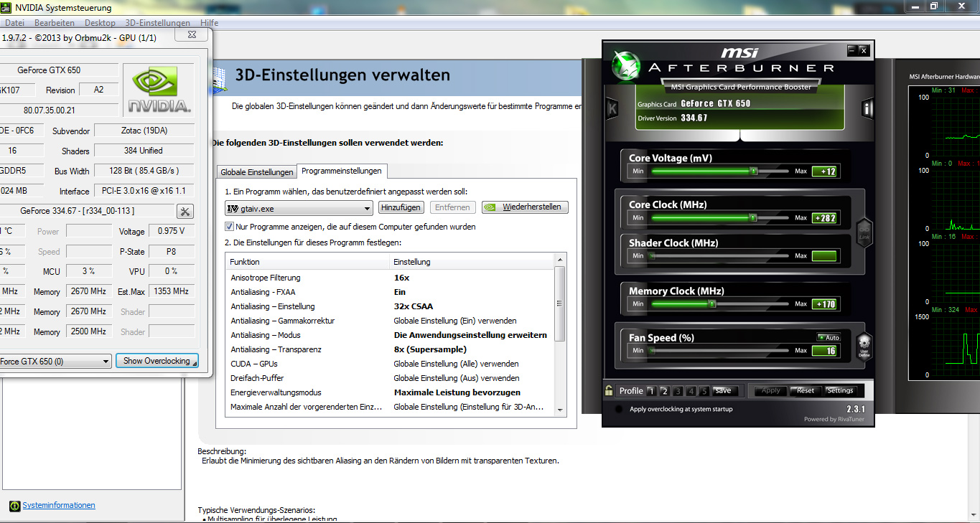Select the Antialiasing – Transparenz row

click(390, 349)
